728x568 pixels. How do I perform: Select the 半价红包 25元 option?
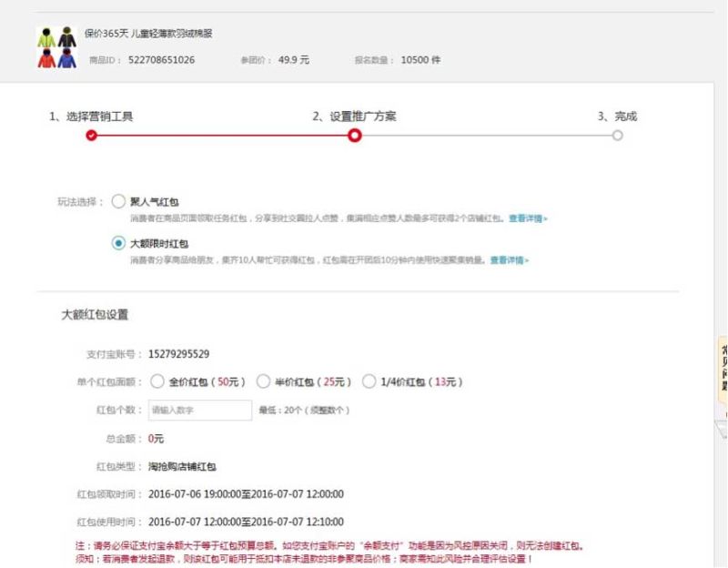pyautogui.click(x=264, y=381)
